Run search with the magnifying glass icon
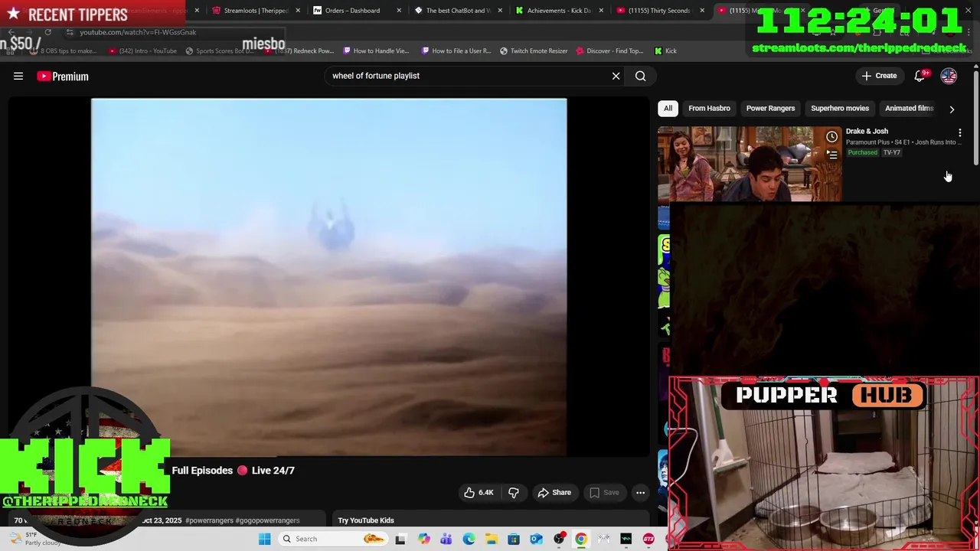Image resolution: width=980 pixels, height=551 pixels. [x=641, y=76]
